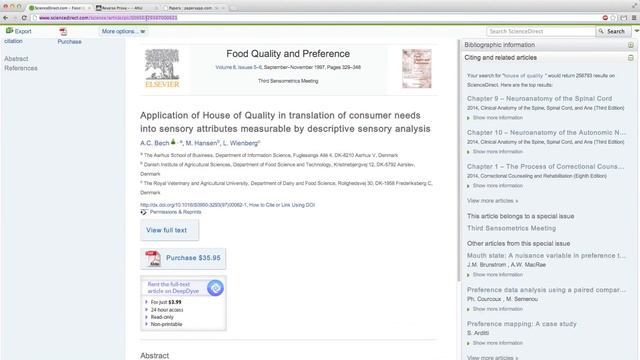This screenshot has height=360, width=640.
Task: Open author L. Wienberg link
Action: (240, 143)
